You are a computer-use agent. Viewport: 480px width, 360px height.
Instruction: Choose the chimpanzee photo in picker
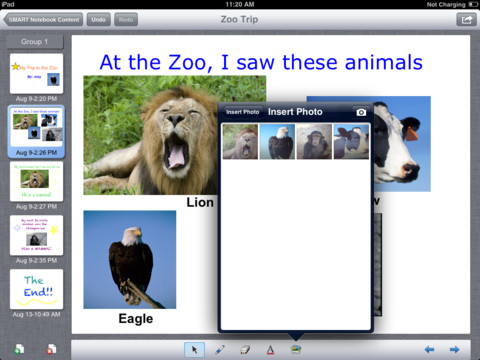click(x=314, y=141)
